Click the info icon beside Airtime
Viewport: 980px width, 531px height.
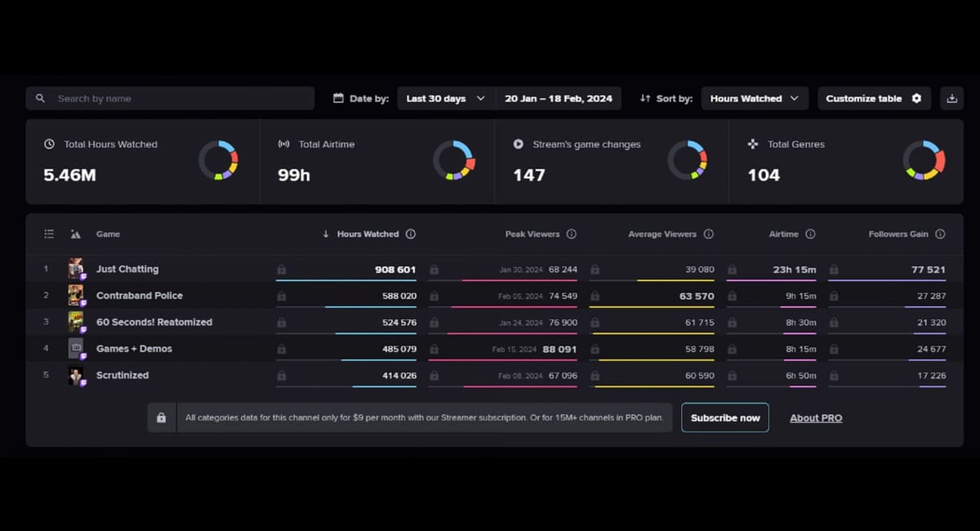coord(810,234)
